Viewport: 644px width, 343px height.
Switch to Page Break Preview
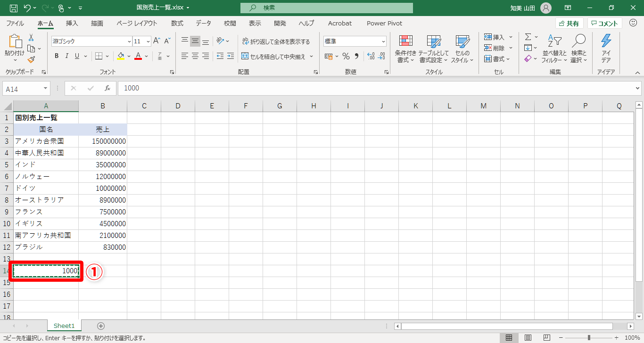[547, 338]
